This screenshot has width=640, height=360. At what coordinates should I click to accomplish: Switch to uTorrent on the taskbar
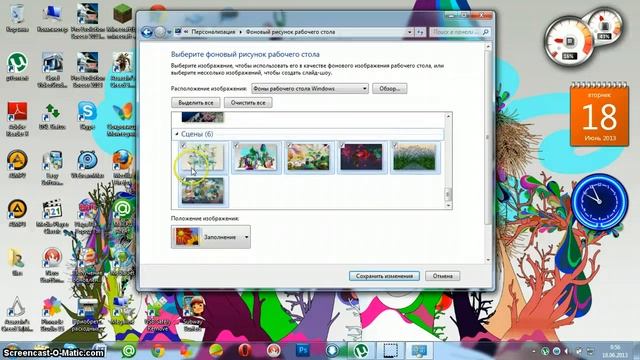click(361, 351)
